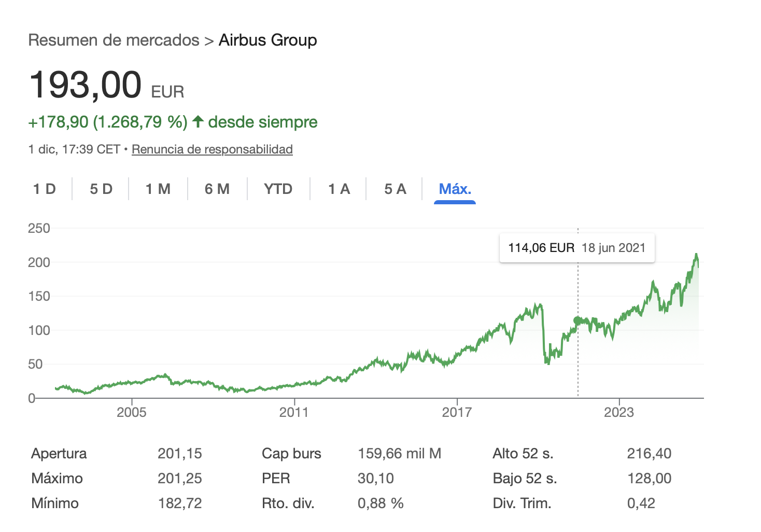
Task: Switch to the YTD tab
Action: pos(278,189)
